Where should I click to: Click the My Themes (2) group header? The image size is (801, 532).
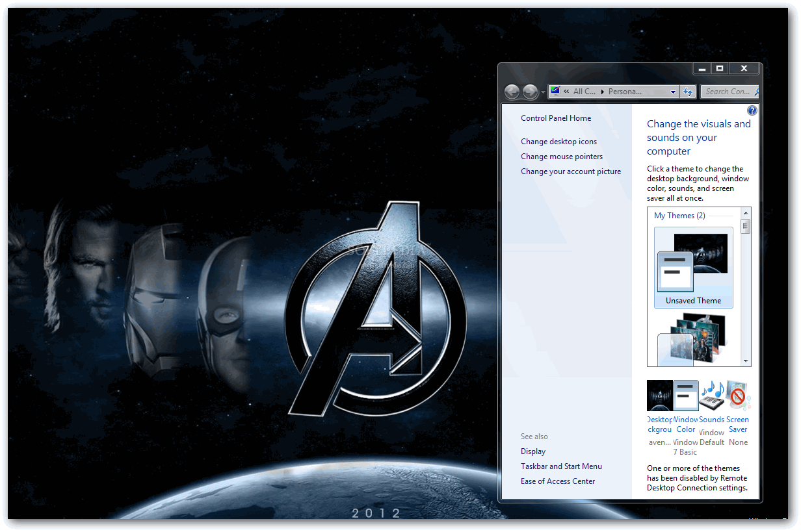679,216
